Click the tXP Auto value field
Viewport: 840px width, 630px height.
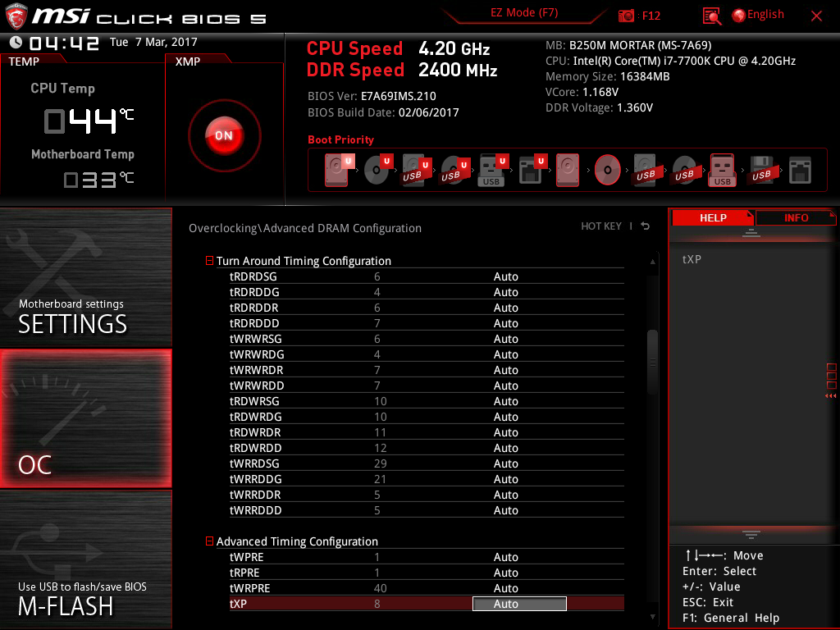tap(519, 604)
